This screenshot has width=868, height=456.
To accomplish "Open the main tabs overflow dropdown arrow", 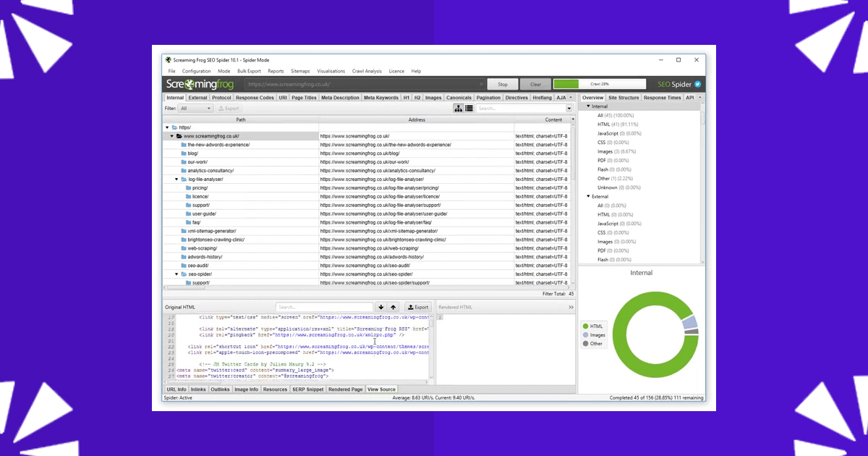I will coord(571,98).
